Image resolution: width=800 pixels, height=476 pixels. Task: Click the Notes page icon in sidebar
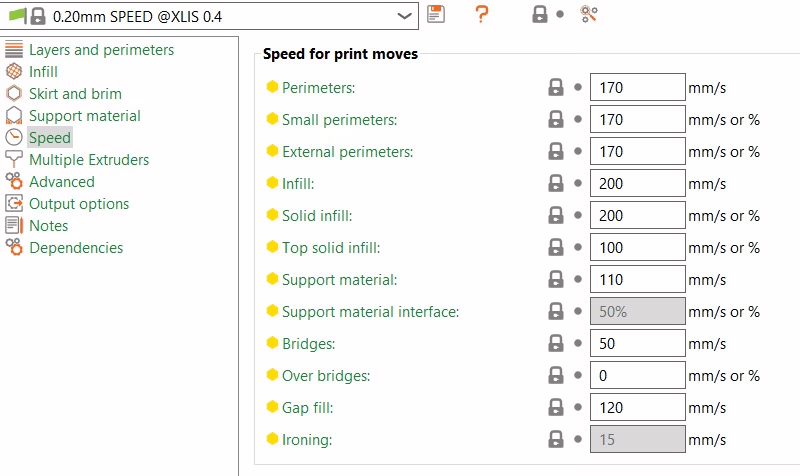(x=14, y=226)
